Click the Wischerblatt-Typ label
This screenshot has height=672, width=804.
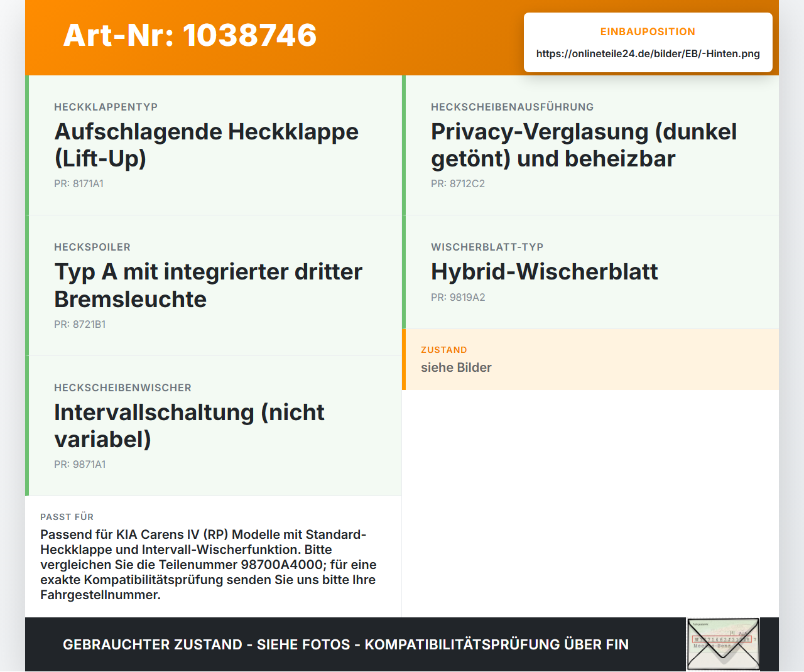click(x=487, y=247)
